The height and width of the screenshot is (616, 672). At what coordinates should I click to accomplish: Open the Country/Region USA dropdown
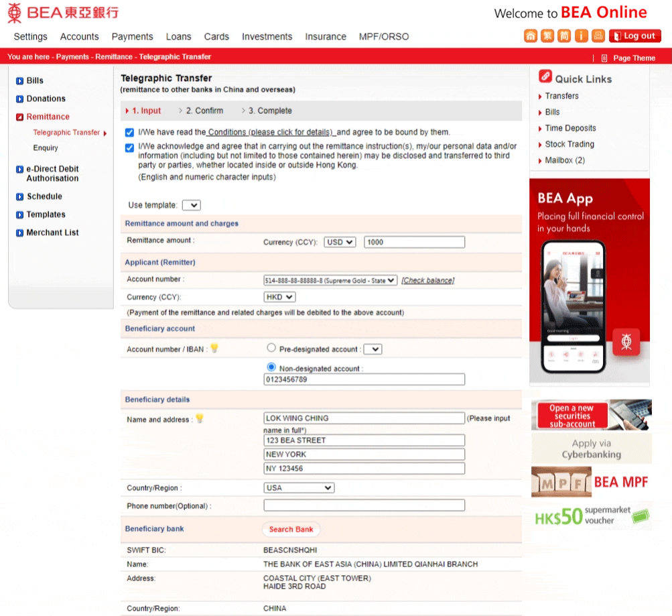point(299,488)
